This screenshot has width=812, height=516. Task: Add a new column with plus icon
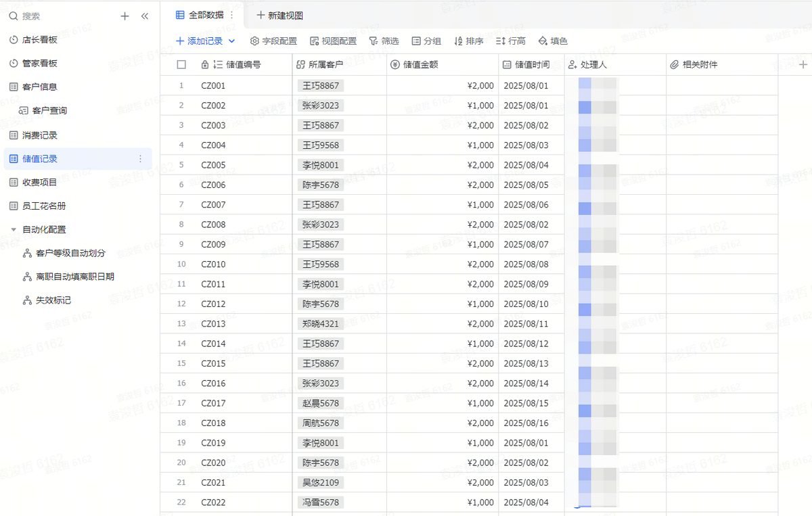click(x=803, y=65)
